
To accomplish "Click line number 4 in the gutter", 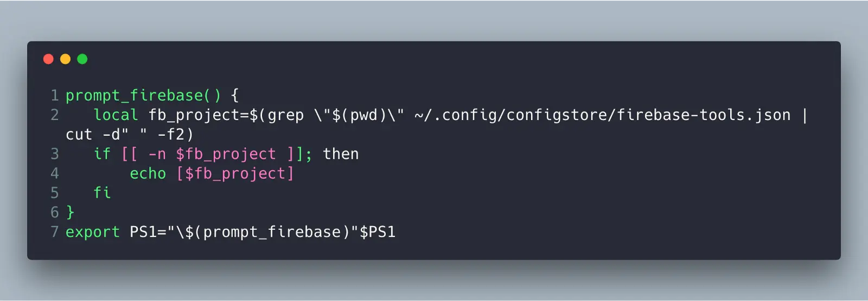I will tap(55, 174).
